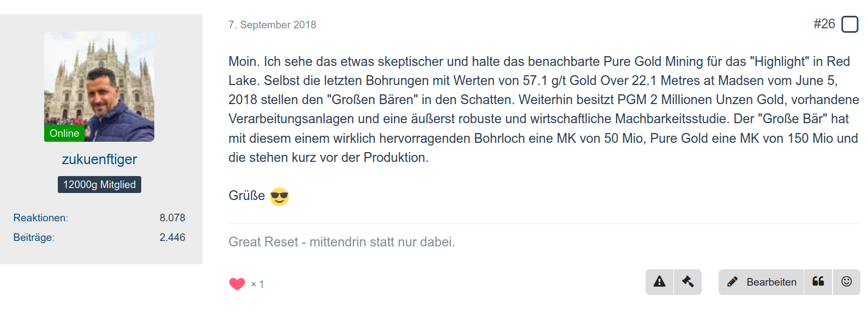Image resolution: width=868 pixels, height=314 pixels.
Task: Click the #26 post number permalink
Action: 824,24
